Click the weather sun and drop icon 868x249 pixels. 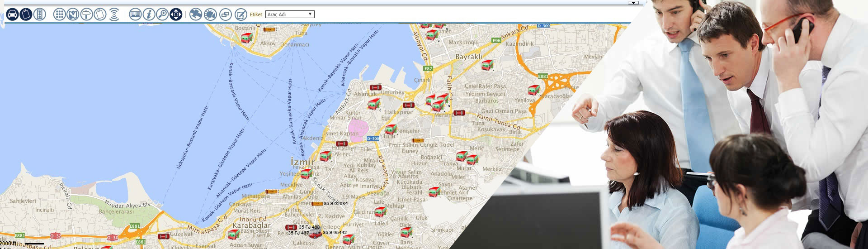(x=210, y=14)
